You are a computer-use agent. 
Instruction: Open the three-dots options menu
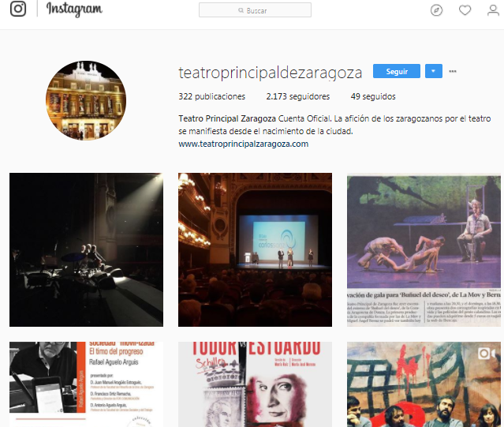tap(452, 71)
